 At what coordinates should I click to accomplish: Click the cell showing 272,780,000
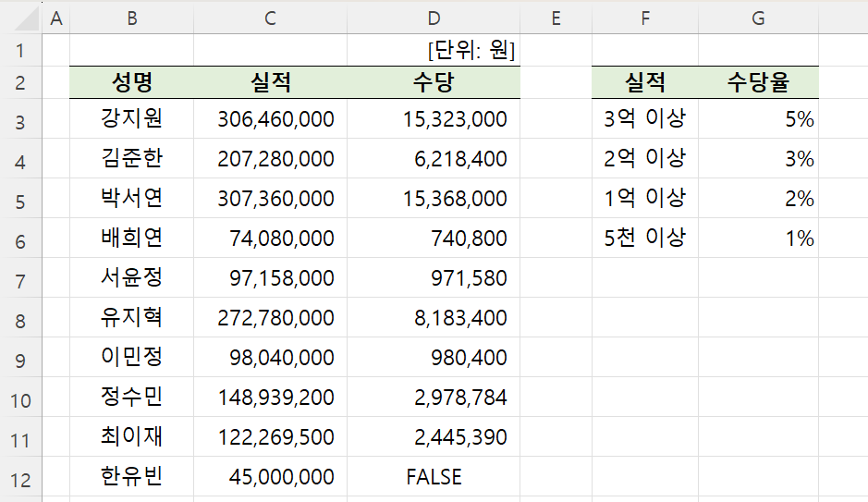(270, 318)
